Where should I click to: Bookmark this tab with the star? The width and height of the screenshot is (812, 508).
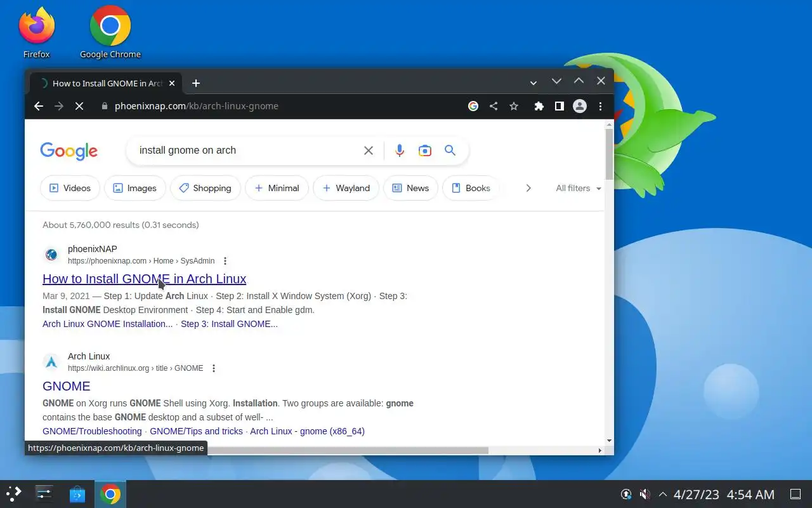point(514,106)
